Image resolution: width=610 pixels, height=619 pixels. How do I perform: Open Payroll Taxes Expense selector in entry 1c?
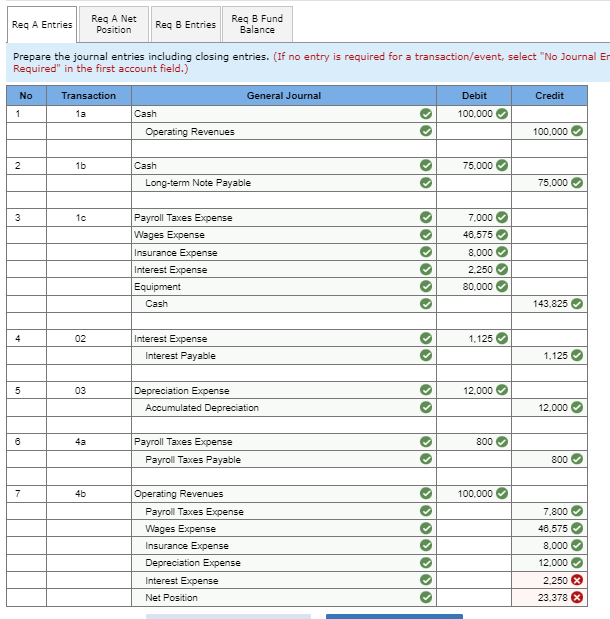click(x=284, y=218)
